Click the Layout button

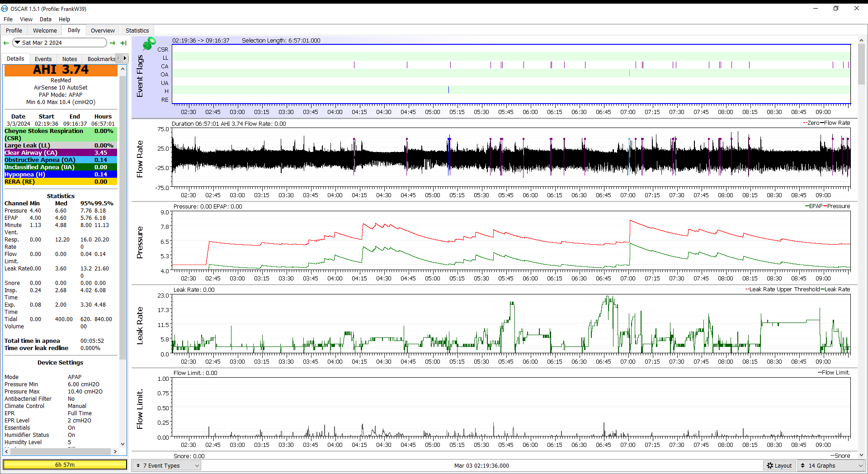(x=779, y=465)
